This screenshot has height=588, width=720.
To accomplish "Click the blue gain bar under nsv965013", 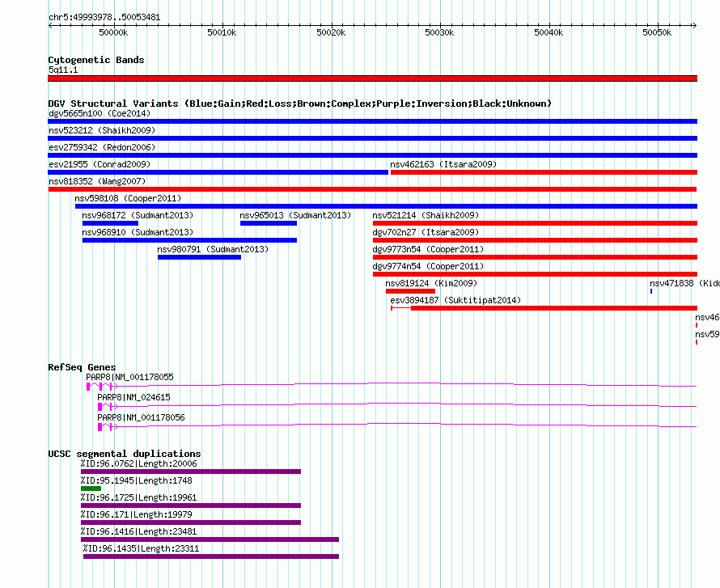I will coord(268,223).
